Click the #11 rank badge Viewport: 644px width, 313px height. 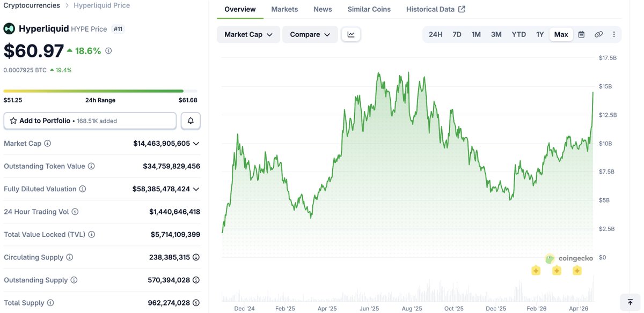pos(119,29)
